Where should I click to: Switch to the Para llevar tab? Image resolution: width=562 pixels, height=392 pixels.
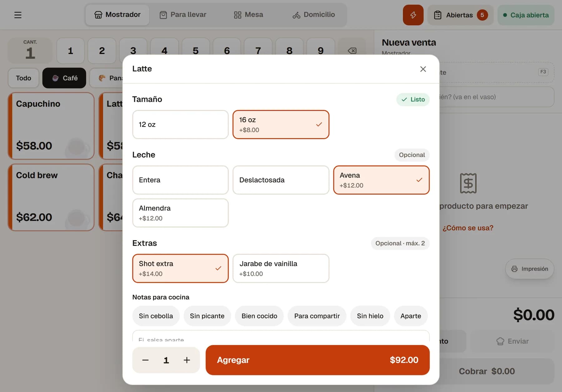point(183,15)
